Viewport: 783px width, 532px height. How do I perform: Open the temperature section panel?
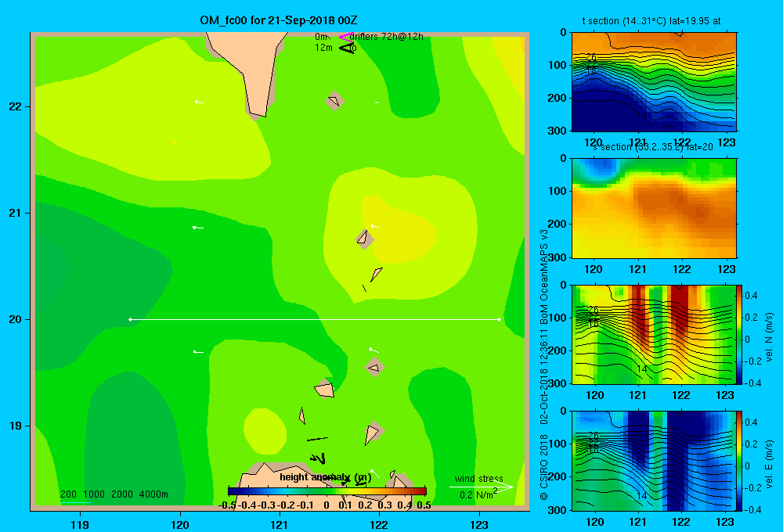[x=654, y=82]
